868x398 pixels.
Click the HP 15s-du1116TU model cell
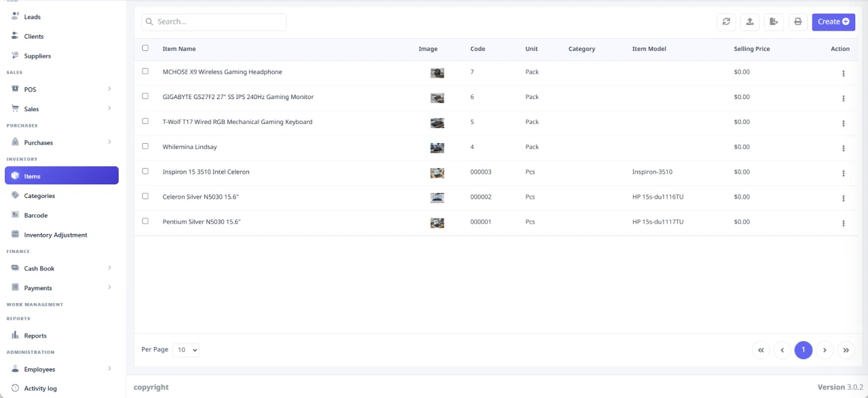[x=658, y=197]
